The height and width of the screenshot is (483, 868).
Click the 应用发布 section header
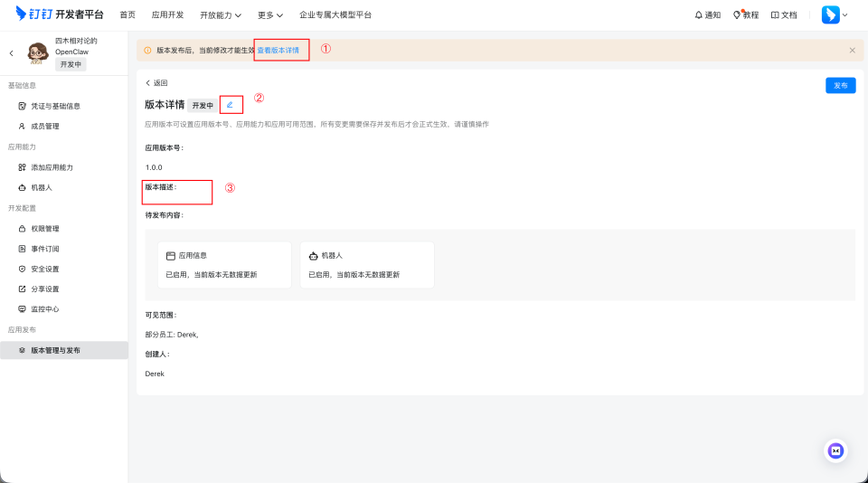tap(22, 329)
